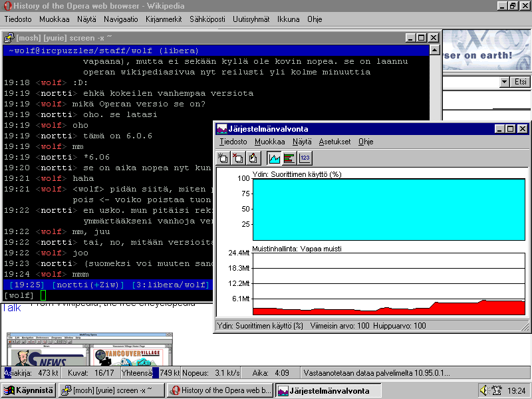This screenshot has height=399, width=532.
Task: Click the 'oho. se latasi' chat line
Action: 120,114
